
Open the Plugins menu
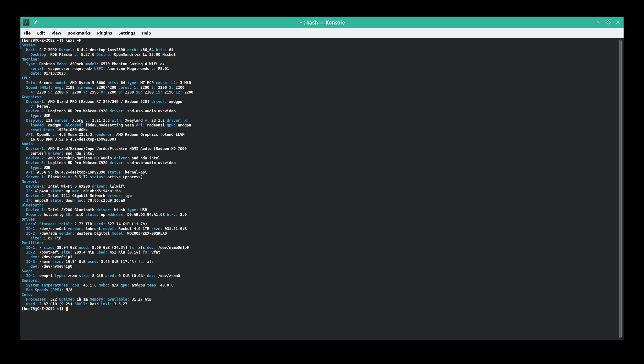(104, 33)
